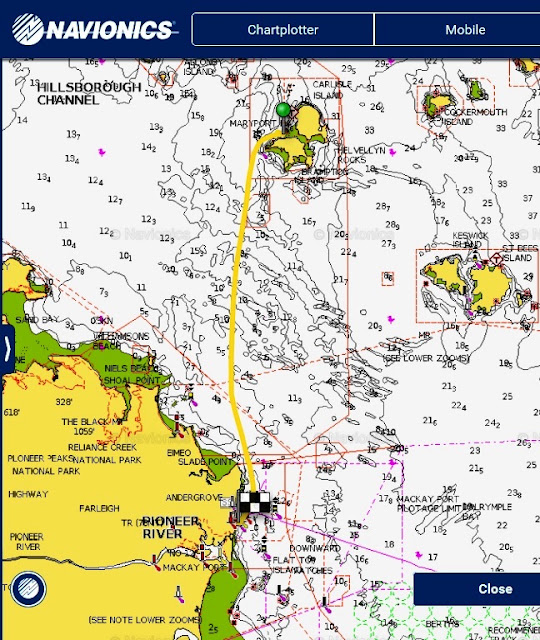Click the diamond marker near St Bees Island

point(496,259)
